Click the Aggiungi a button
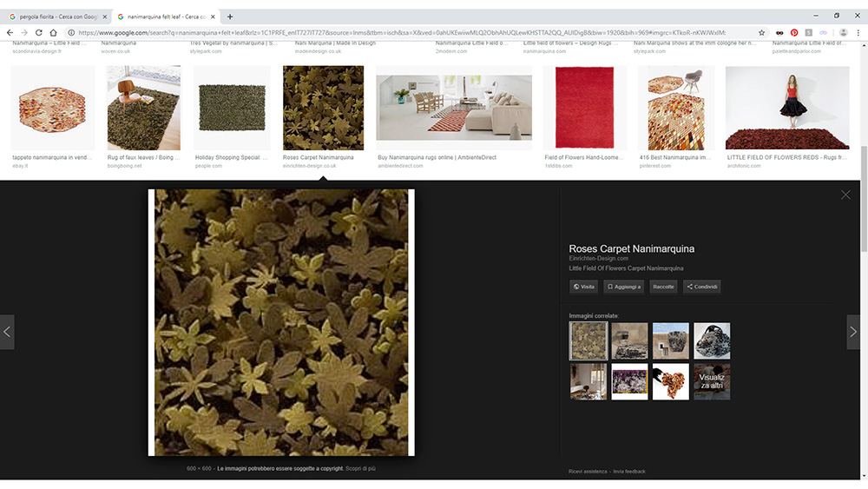868x489 pixels. [x=623, y=287]
